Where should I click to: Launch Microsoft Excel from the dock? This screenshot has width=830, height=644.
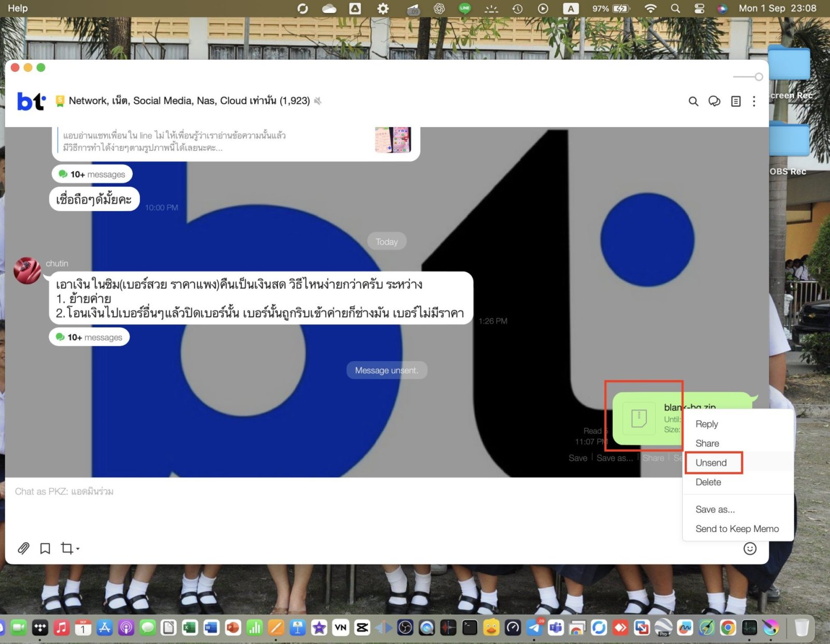point(190,628)
